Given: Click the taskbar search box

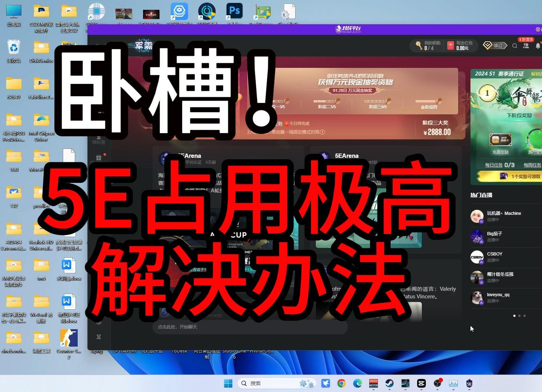Looking at the screenshot, I should click(277, 383).
